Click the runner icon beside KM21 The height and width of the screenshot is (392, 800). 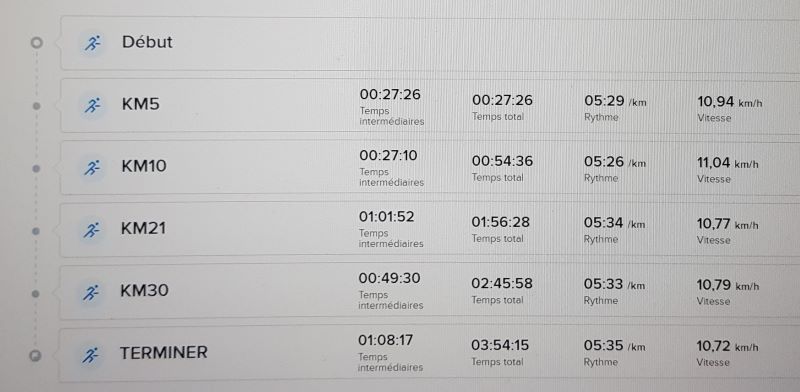pyautogui.click(x=92, y=230)
